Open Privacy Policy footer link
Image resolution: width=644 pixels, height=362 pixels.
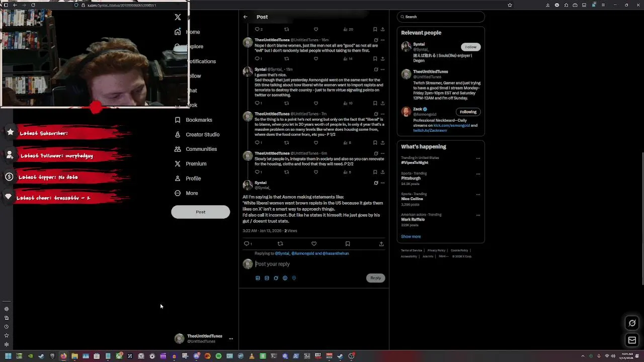tap(436, 250)
